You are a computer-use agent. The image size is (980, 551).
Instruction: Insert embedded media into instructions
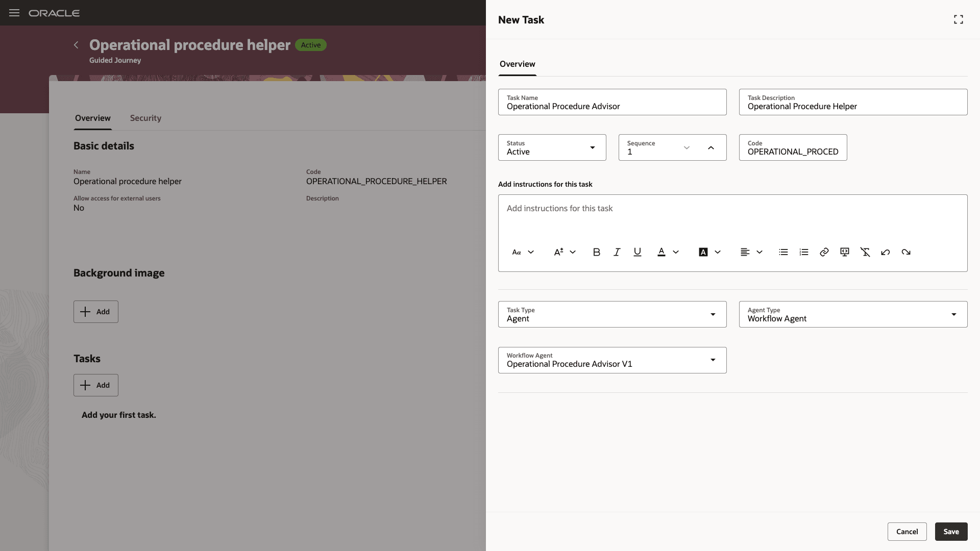point(845,252)
